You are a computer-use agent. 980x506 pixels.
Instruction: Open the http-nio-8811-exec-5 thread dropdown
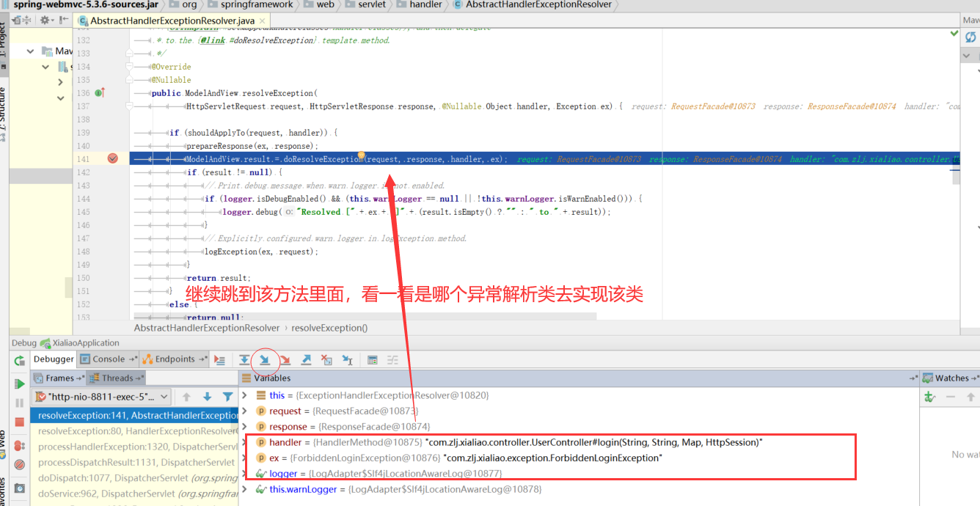(103, 397)
